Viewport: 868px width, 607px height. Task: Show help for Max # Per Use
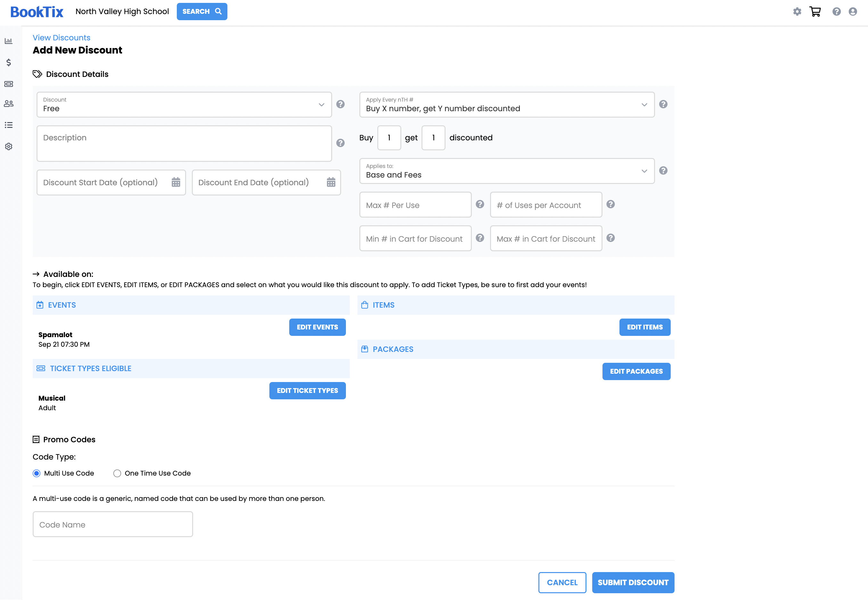(480, 204)
